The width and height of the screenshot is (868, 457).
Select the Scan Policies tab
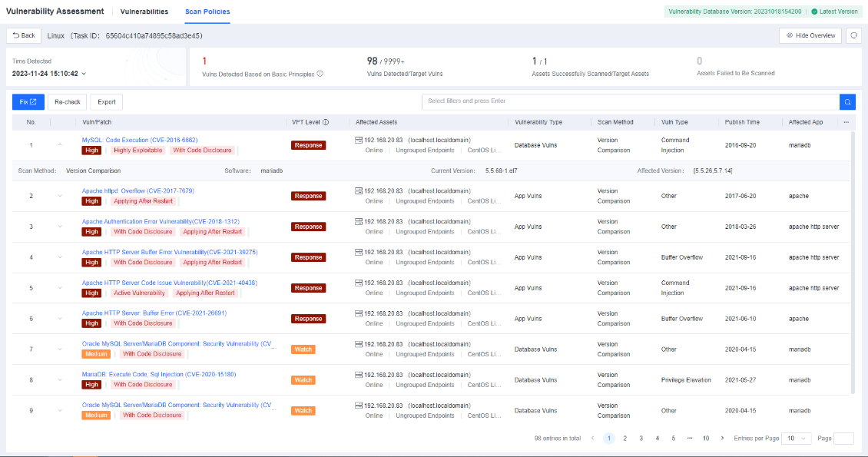tap(207, 12)
